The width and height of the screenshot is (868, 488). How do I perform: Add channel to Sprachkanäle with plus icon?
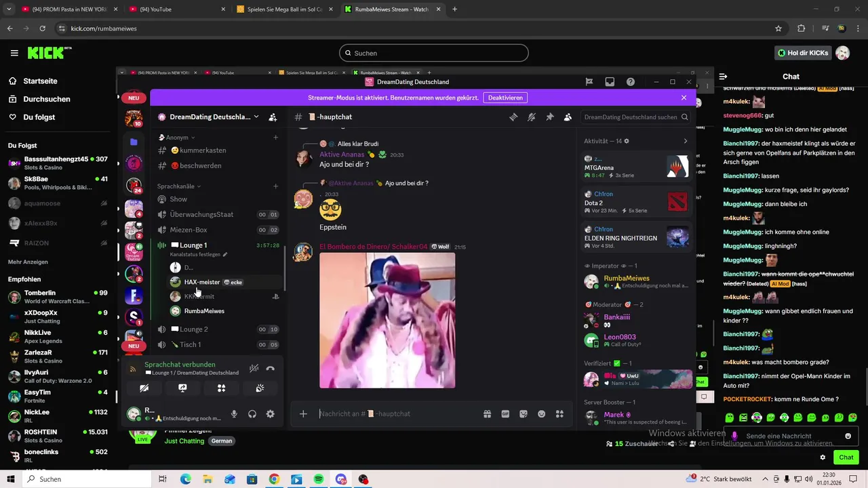[275, 186]
